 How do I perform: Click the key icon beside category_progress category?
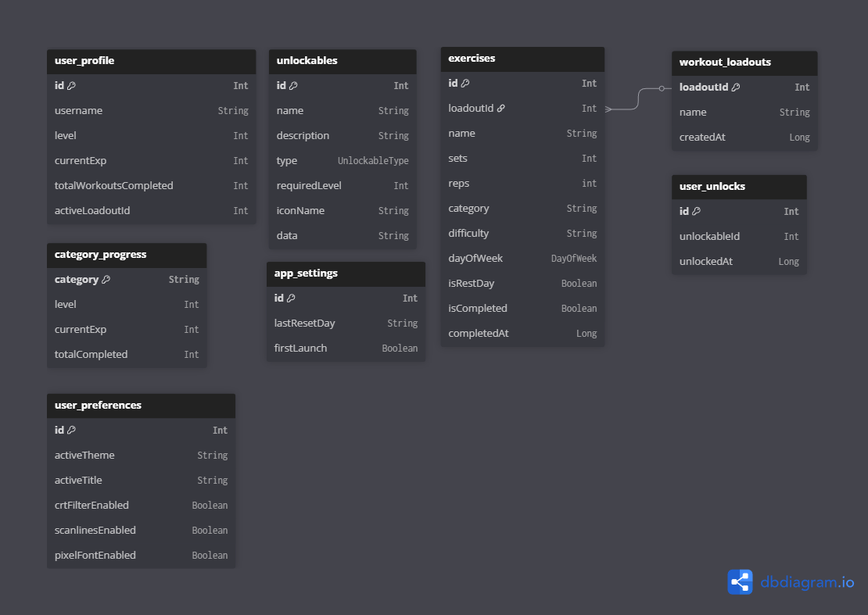[x=106, y=280]
